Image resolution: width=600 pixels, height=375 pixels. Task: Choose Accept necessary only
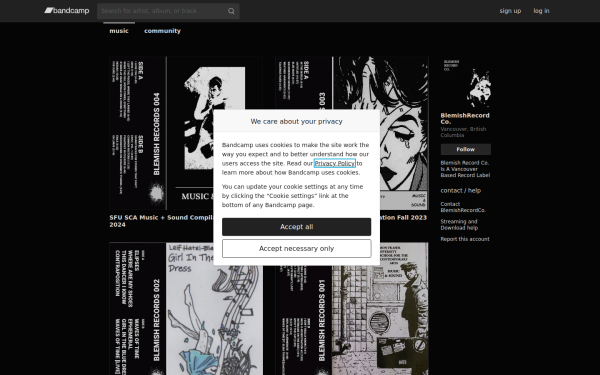(297, 249)
